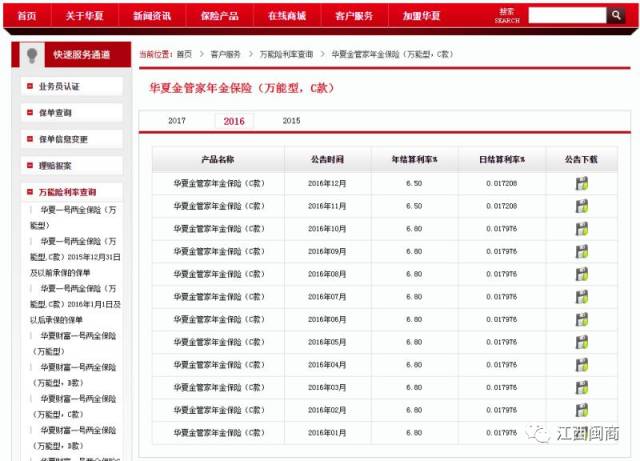Viewport: 640px width, 461px height.
Task: Download the 2016年09月 announcement file
Action: tap(582, 252)
